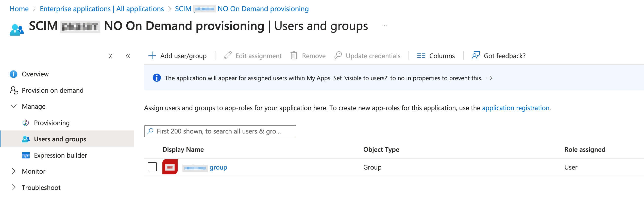Sort by Display Name column header
This screenshot has height=200, width=644.
coord(183,149)
